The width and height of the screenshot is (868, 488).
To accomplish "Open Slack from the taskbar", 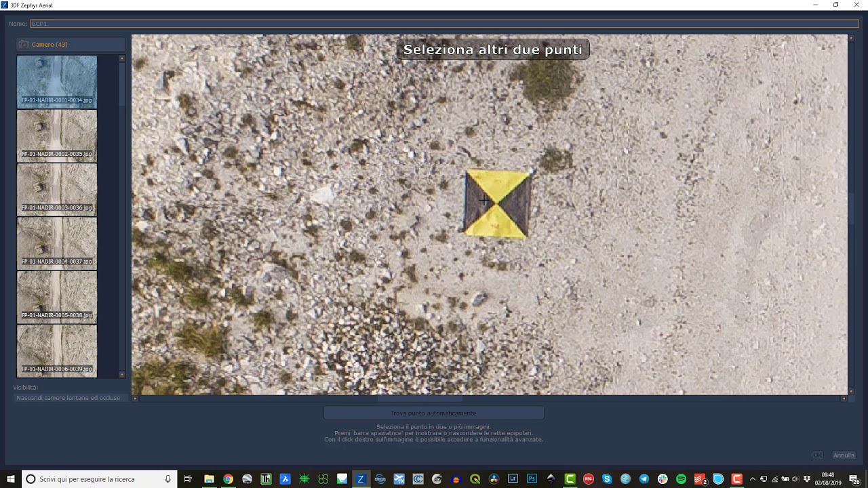I will tap(663, 479).
